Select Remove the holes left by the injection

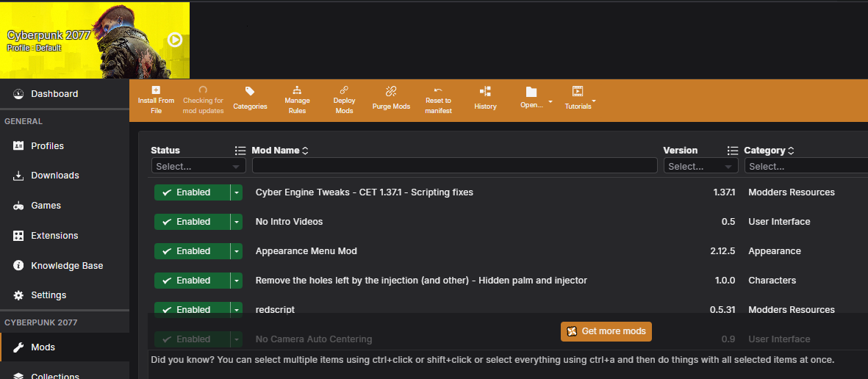click(421, 281)
